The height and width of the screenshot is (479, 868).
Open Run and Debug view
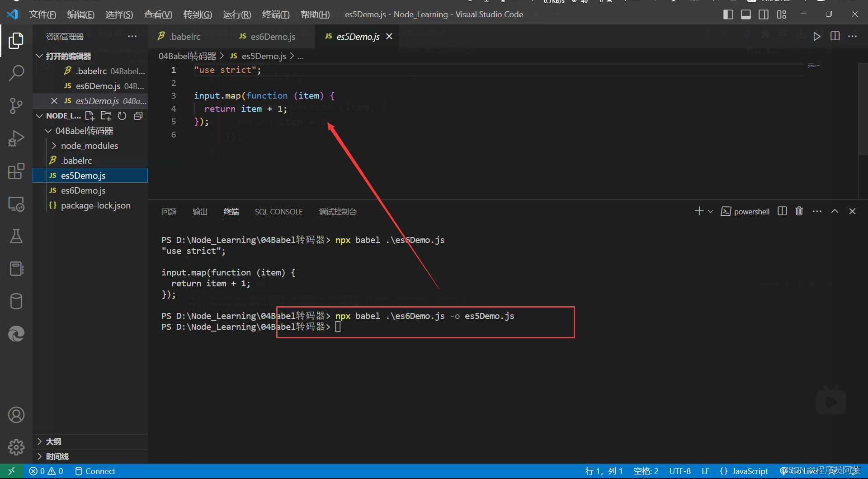16,138
